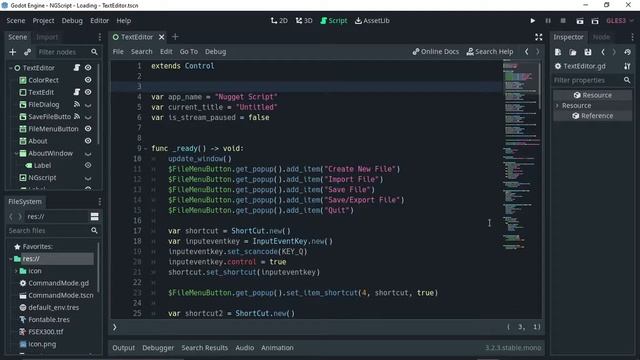Open FileSystem dock options menu
This screenshot has width=640, height=360.
pos(100,202)
